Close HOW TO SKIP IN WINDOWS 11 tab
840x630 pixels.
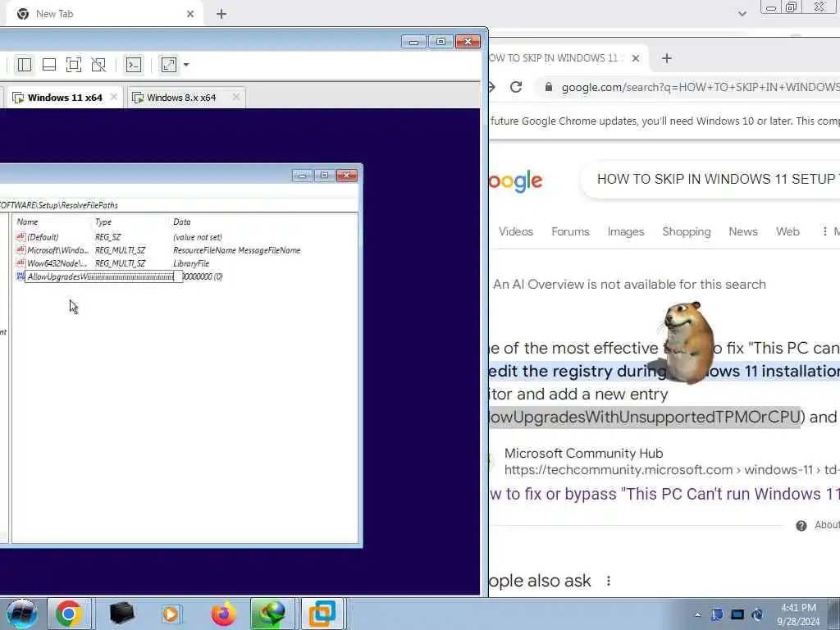636,58
